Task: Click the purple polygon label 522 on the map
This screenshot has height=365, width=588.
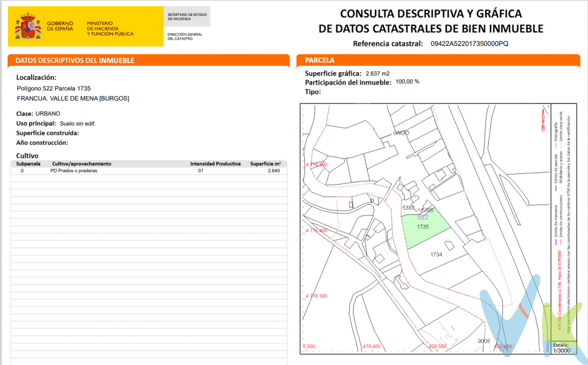Action: tap(423, 217)
